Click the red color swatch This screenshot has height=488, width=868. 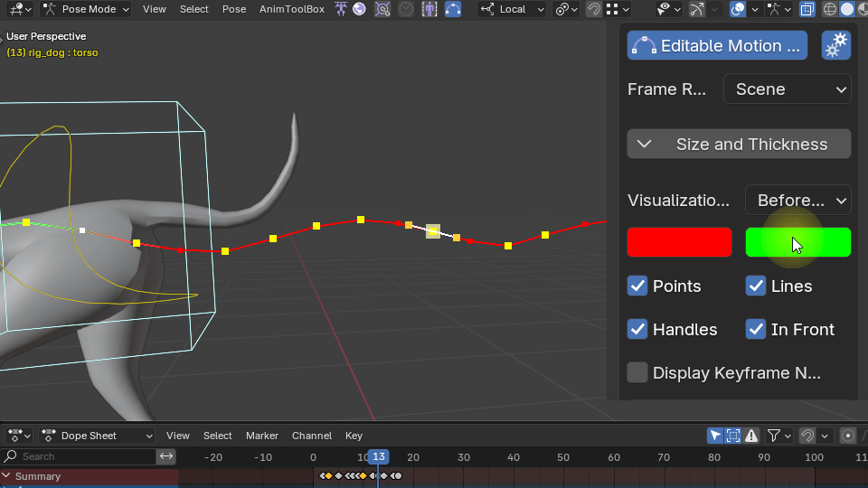(x=679, y=242)
